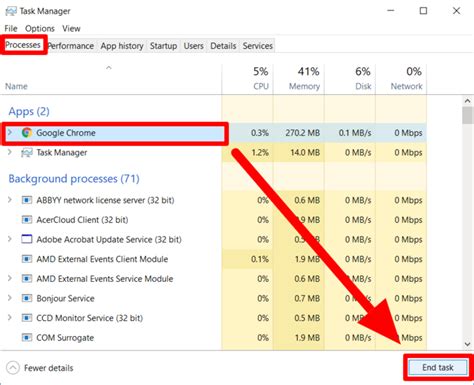Click AMD Client Module 0.1% CPU value
This screenshot has height=385, width=474.
coord(260,259)
